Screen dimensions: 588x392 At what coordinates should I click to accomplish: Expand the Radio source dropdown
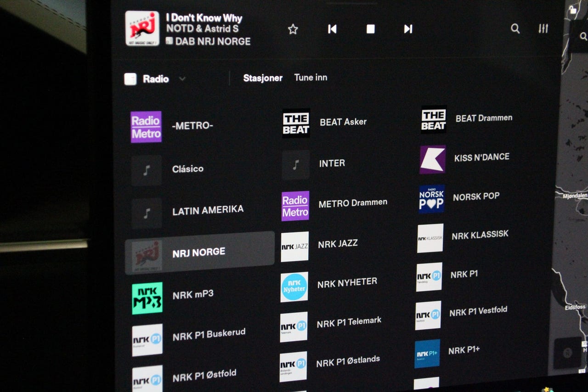coord(182,79)
